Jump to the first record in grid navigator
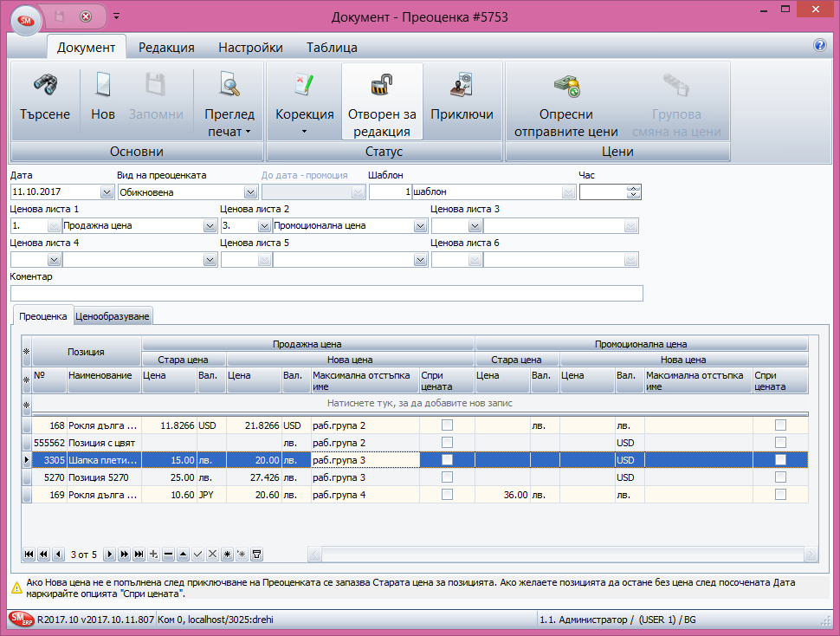Screen dimensions: 840x636 point(29,554)
